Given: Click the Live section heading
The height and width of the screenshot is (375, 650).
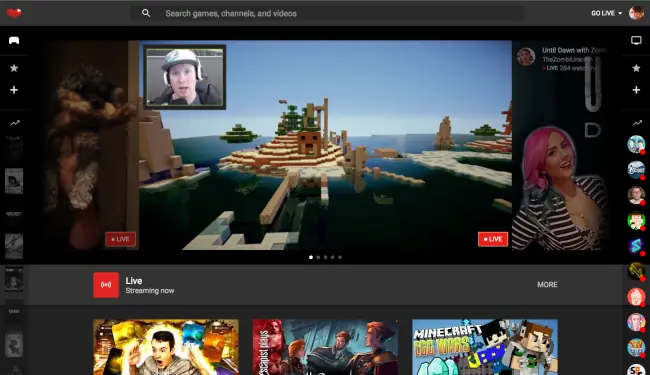Looking at the screenshot, I should coord(134,281).
